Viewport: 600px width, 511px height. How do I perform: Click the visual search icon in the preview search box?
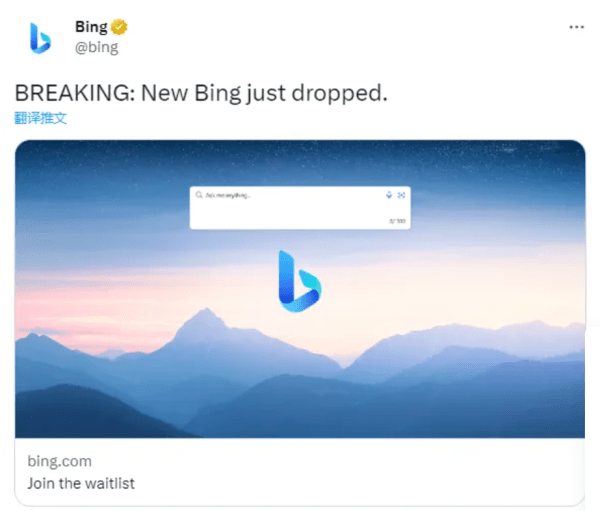coord(401,195)
